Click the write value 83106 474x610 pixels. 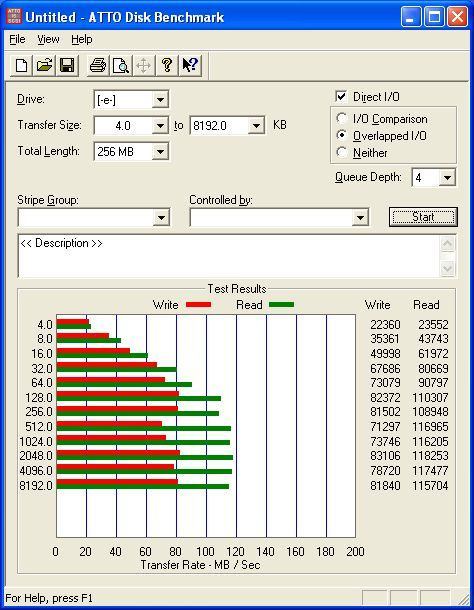click(x=385, y=456)
